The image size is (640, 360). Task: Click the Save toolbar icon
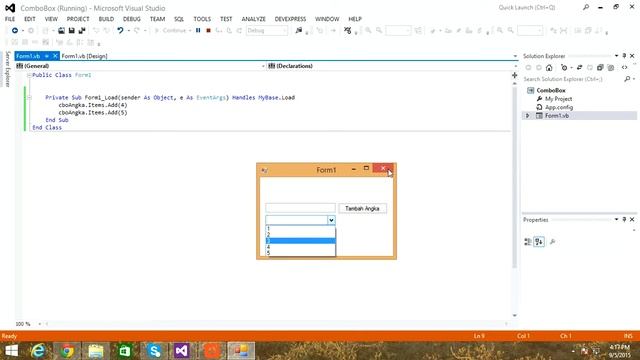click(71, 31)
